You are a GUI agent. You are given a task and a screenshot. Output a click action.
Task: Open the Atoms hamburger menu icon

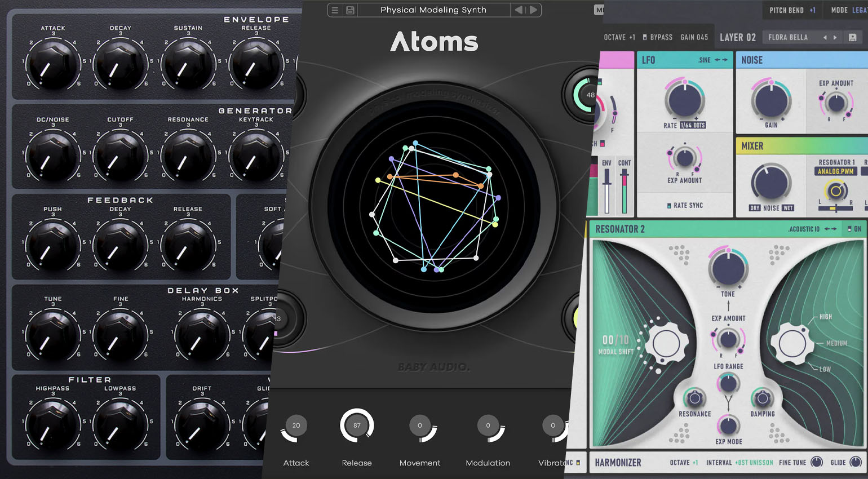(335, 10)
